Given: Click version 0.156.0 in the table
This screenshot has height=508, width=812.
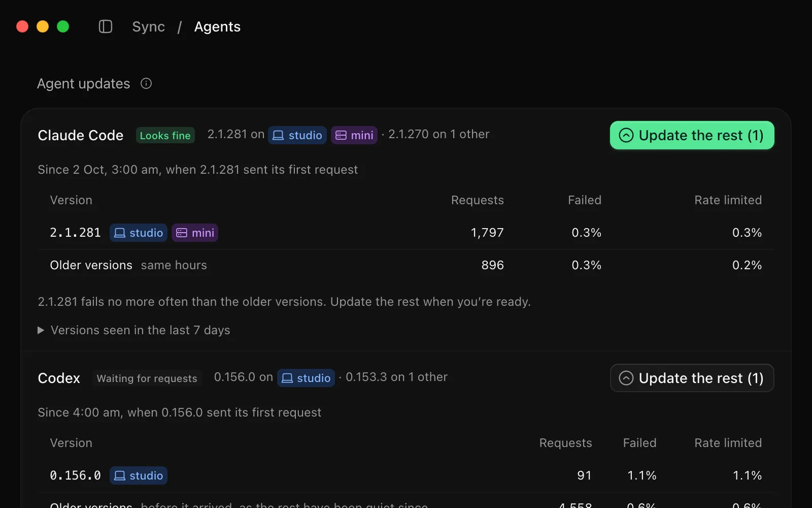Looking at the screenshot, I should pyautogui.click(x=76, y=475).
